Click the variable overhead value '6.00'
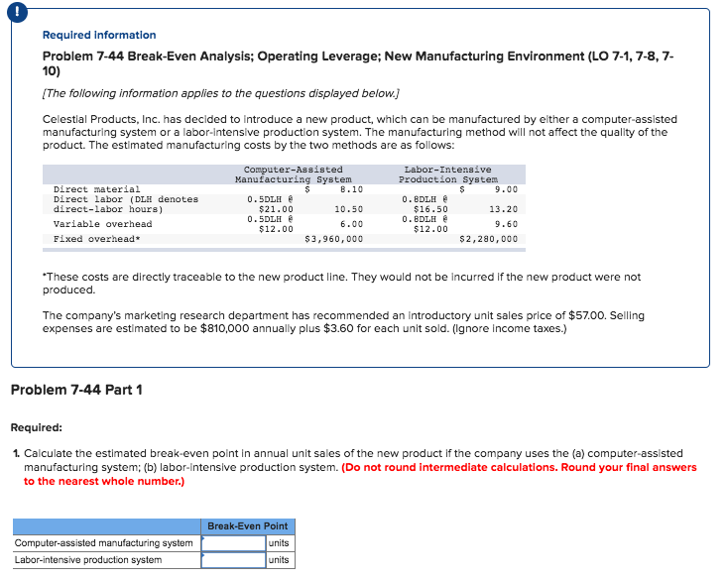 [351, 224]
